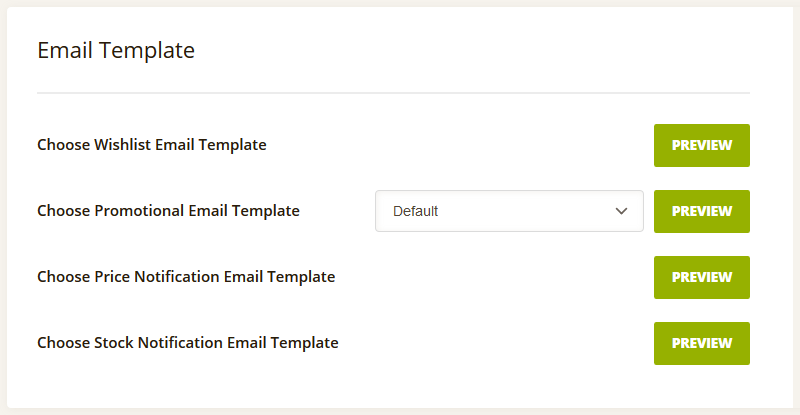Click the 'Choose Price Notification Email Template' label
Viewport: 800px width, 415px height.
(186, 277)
